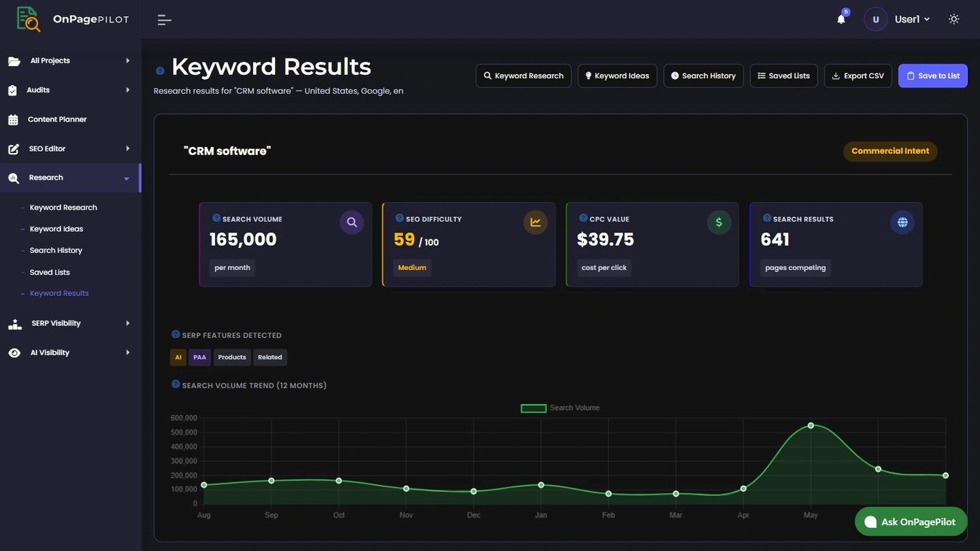Click the AI SERP feature tag
The image size is (980, 551).
tap(178, 357)
